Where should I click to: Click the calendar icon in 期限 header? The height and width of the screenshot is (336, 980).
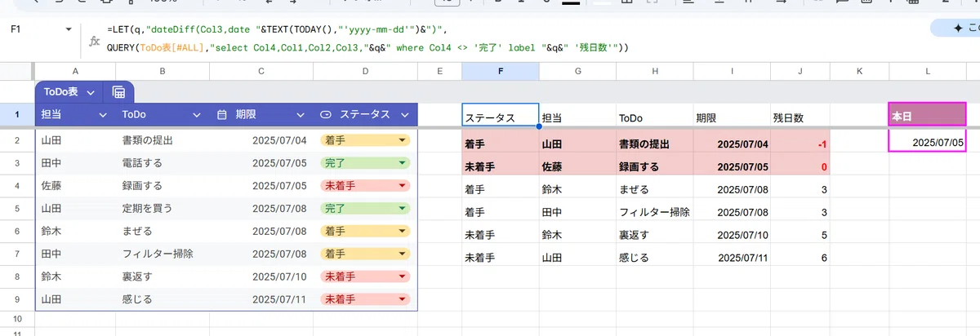point(221,116)
